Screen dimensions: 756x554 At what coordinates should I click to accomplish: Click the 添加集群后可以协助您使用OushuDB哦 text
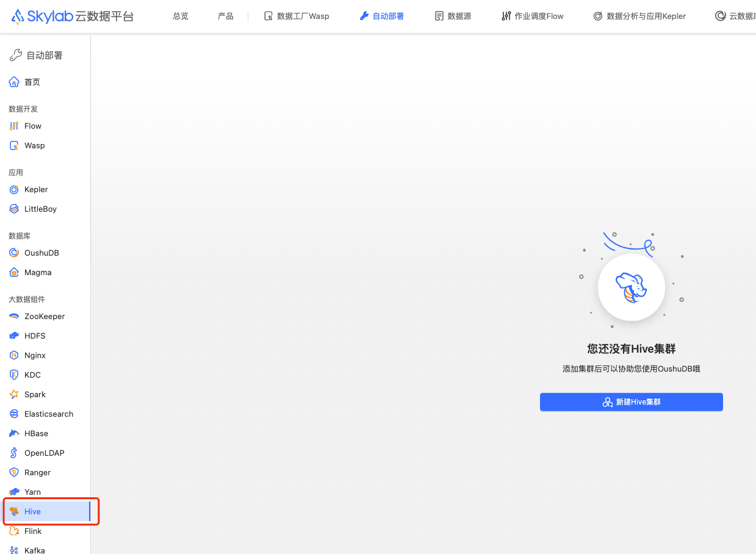pos(632,369)
